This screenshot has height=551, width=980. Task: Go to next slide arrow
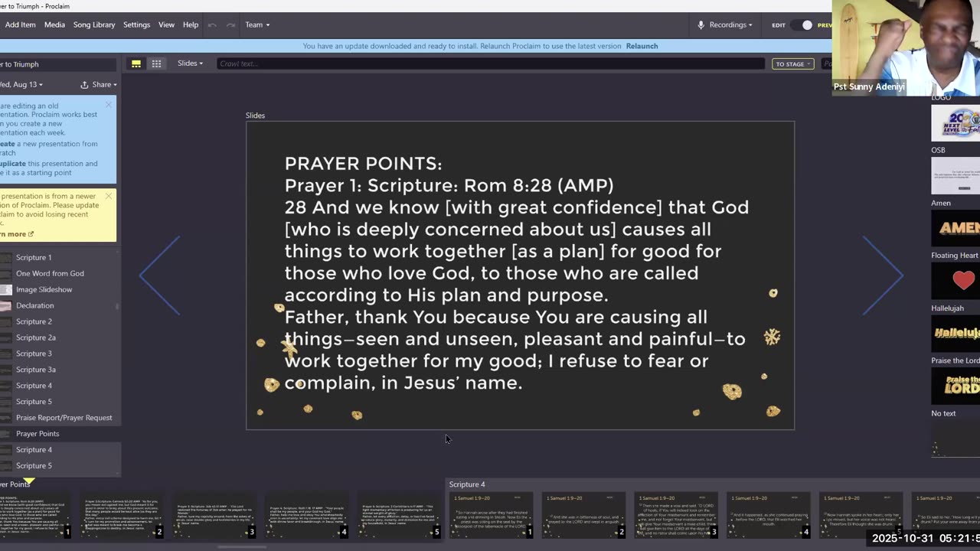[x=883, y=275]
